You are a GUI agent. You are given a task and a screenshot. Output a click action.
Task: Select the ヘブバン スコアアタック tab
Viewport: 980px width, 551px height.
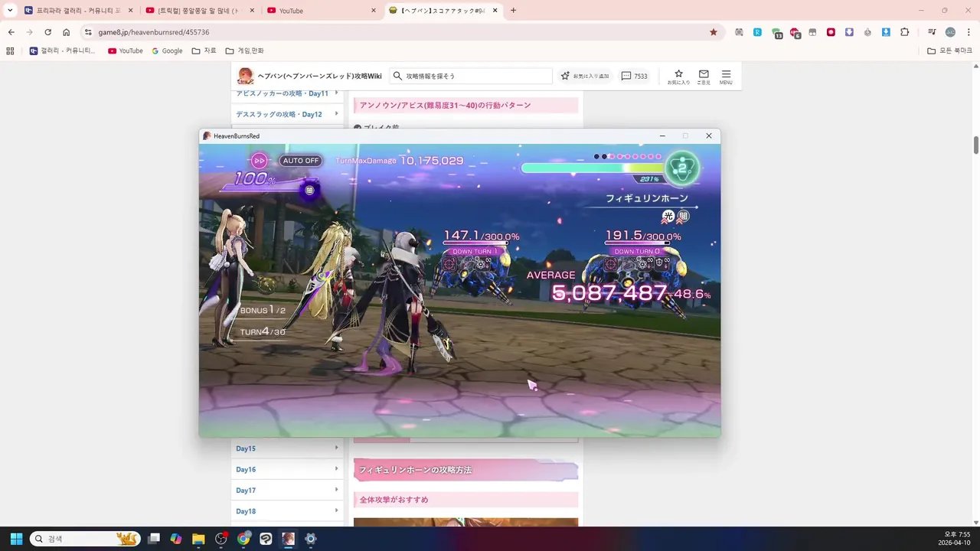(443, 11)
